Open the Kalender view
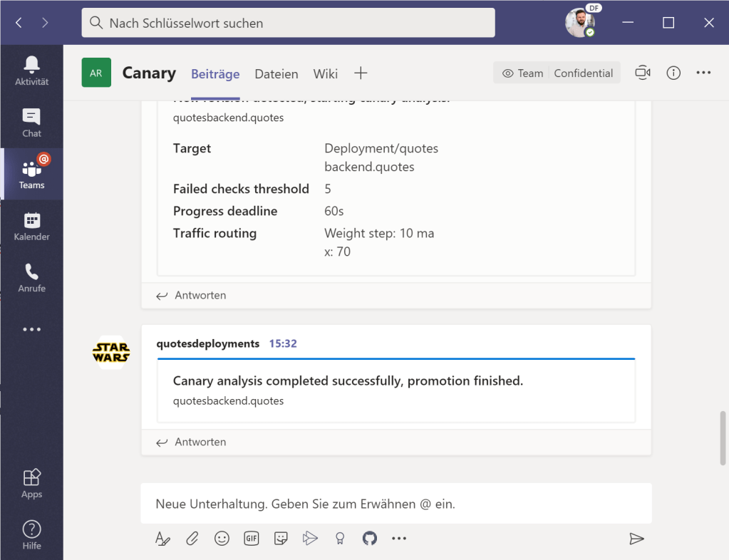 coord(31,226)
